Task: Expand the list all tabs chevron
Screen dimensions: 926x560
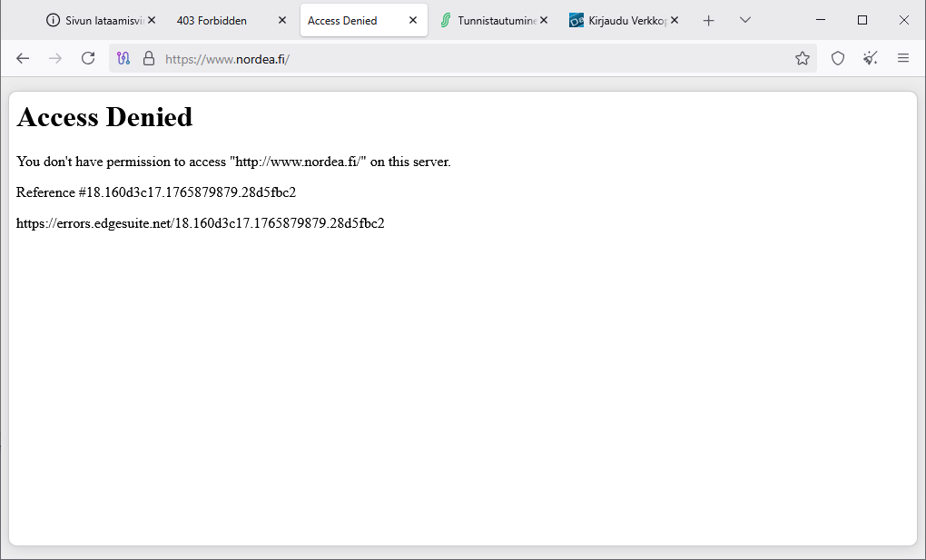Action: [x=745, y=20]
